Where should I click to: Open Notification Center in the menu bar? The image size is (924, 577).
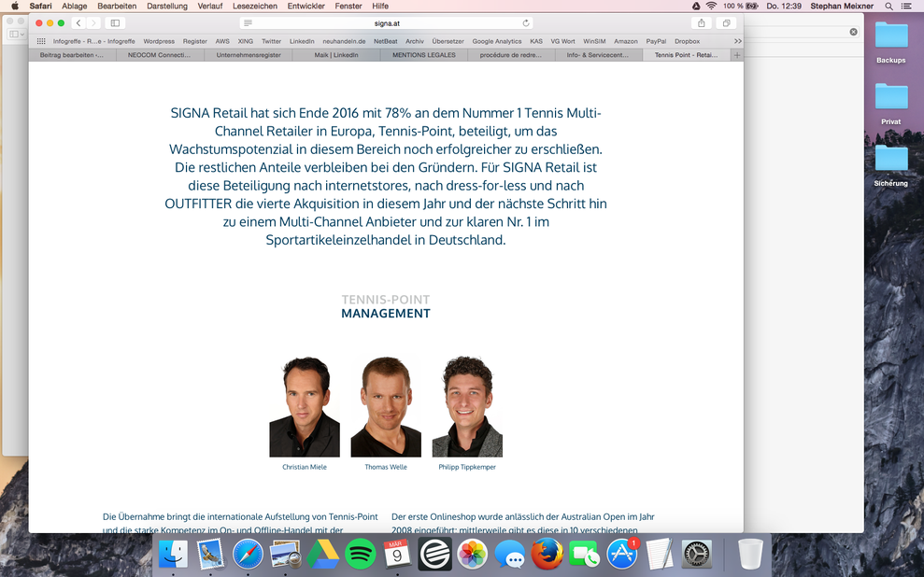click(906, 6)
